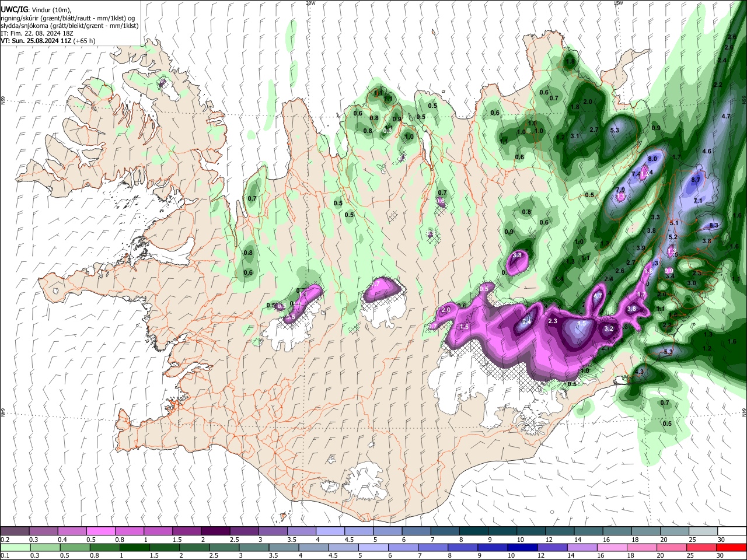Screen dimensions: 747x560
Task: Click the 3.2 snowfall value
Action: point(609,328)
